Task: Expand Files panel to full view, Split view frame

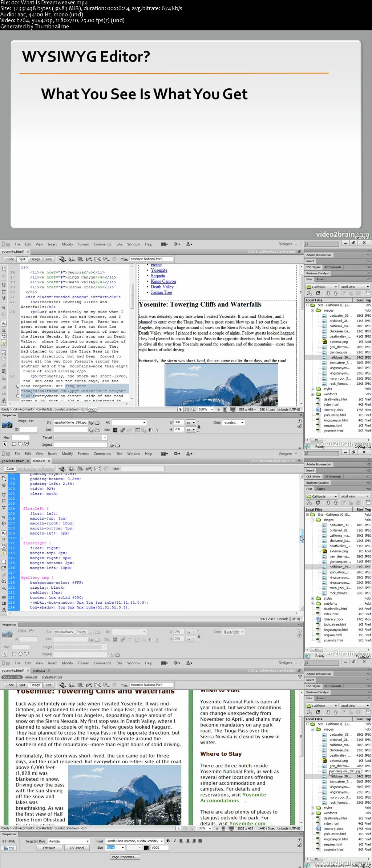Action: pyautogui.click(x=368, y=293)
